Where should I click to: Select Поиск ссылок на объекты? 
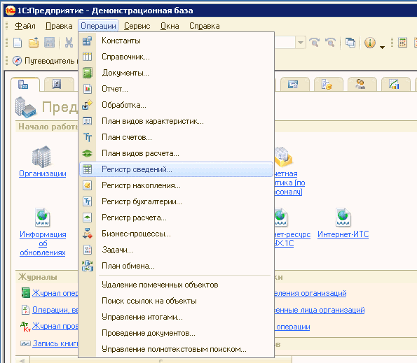click(x=176, y=301)
